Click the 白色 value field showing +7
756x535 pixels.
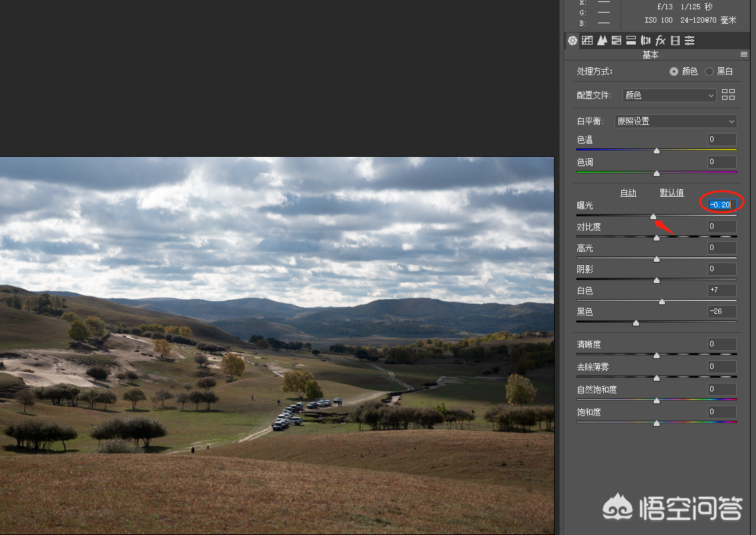click(721, 290)
